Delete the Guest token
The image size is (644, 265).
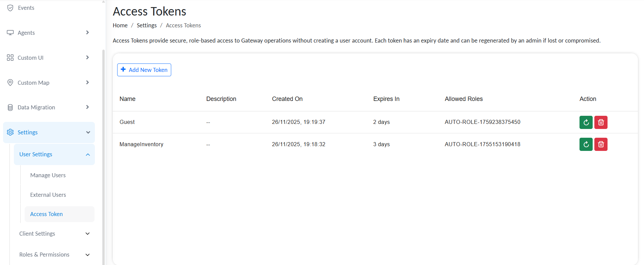[x=601, y=122]
